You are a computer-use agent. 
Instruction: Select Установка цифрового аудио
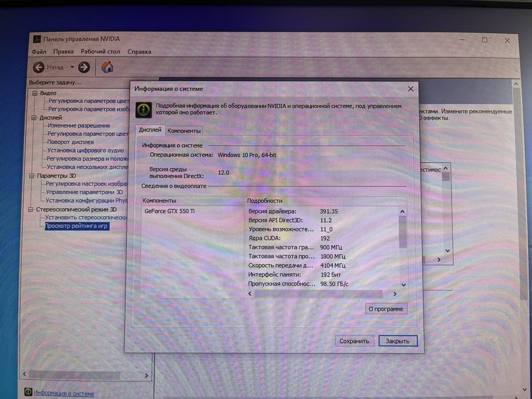86,150
